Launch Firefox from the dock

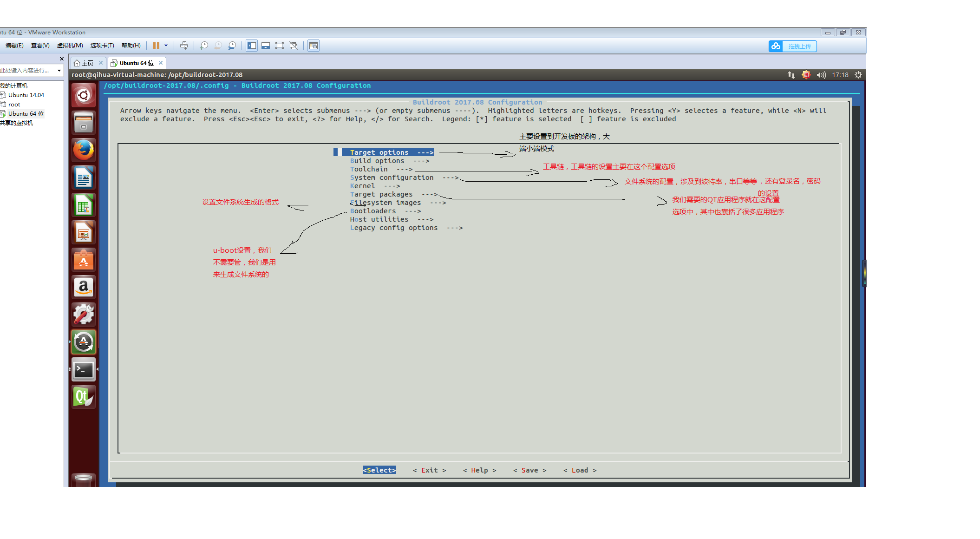(x=84, y=150)
